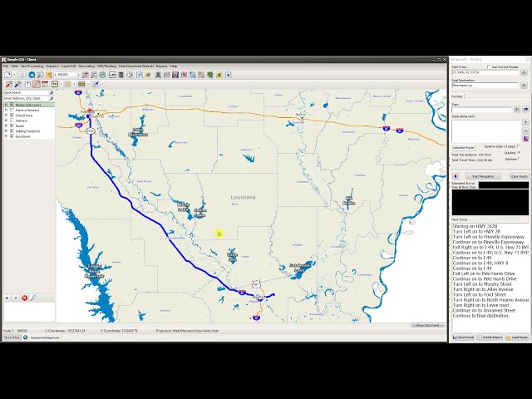Expand the Building Footprints layer node

[x=6, y=131]
